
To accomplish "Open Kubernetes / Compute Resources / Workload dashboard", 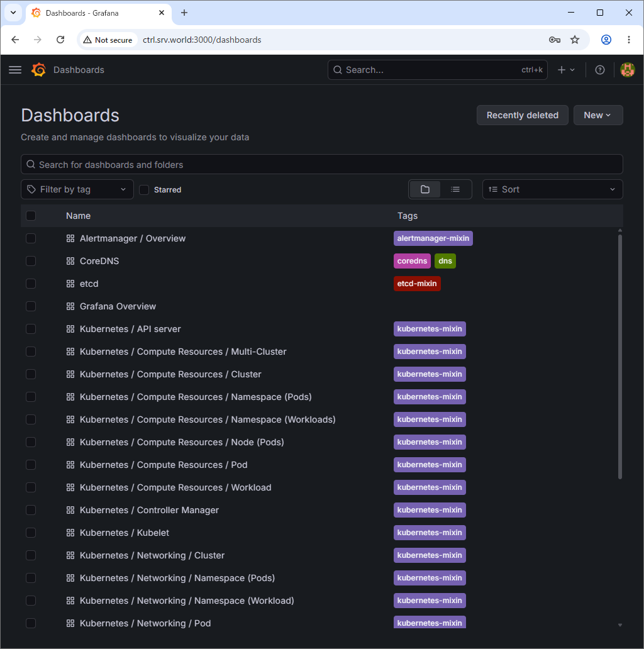I will click(x=175, y=488).
